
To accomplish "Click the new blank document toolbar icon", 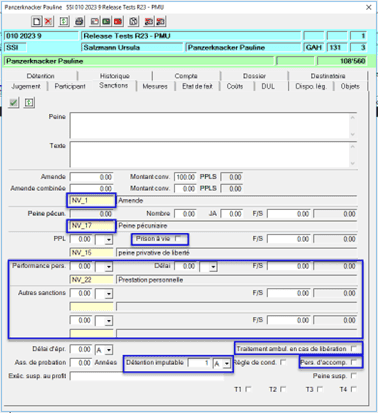I will tap(37, 21).
